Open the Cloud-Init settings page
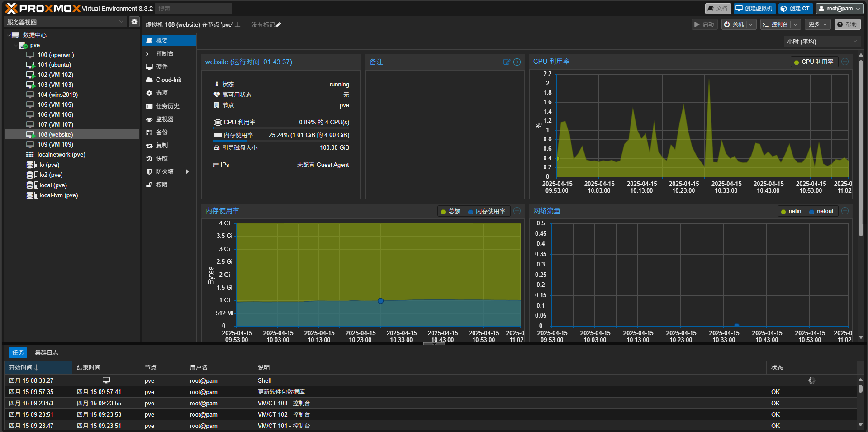This screenshot has width=868, height=432. tap(168, 80)
